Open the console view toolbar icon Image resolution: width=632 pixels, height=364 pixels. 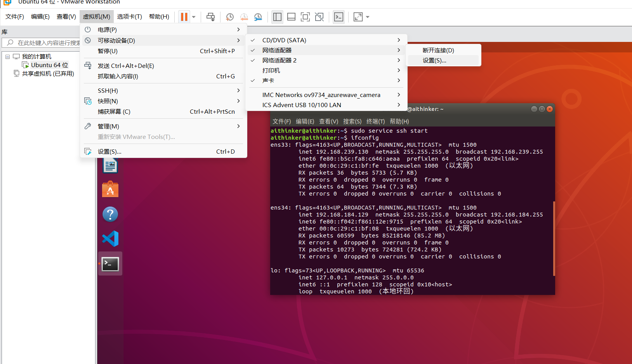click(339, 17)
